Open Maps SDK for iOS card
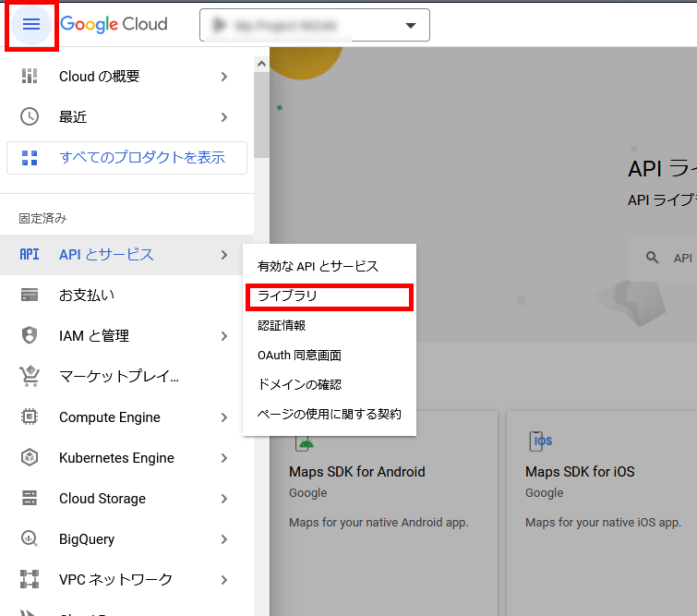Viewport: 697px width, 616px height. click(602, 513)
